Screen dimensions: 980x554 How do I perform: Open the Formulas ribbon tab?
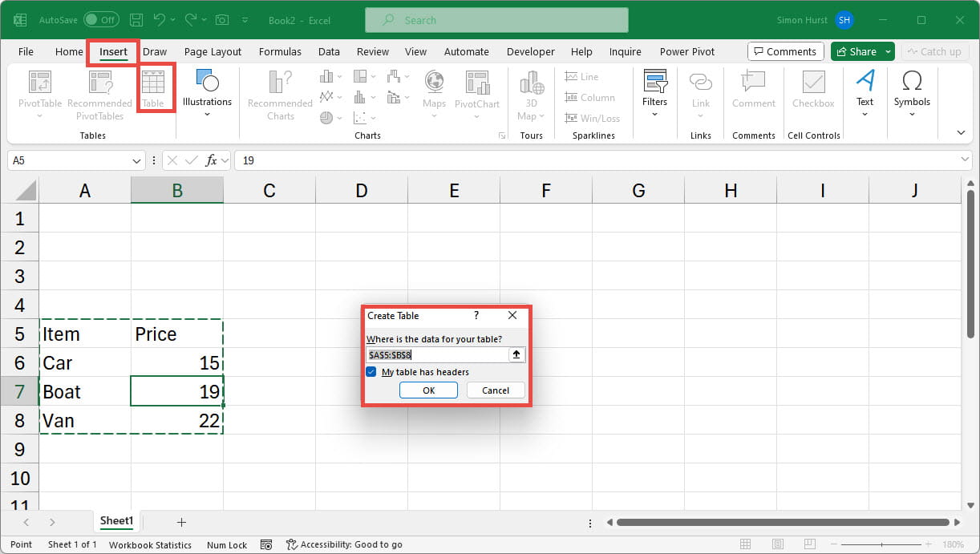(x=280, y=51)
